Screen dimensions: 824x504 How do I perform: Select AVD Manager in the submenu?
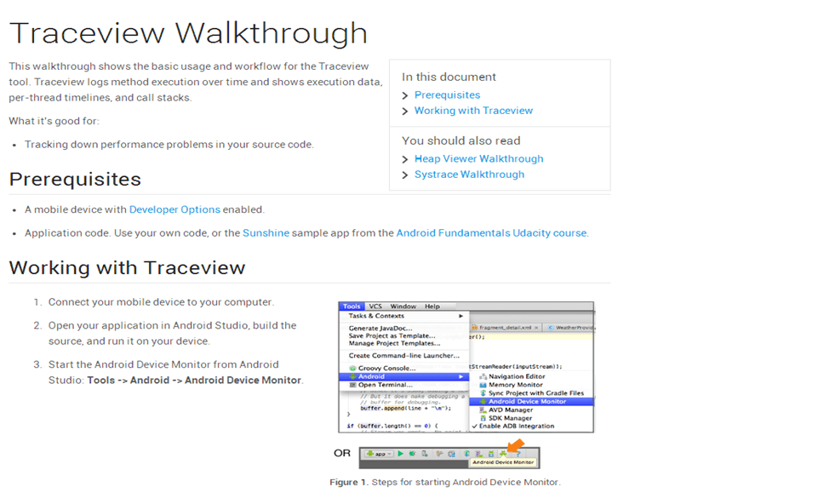click(x=511, y=410)
